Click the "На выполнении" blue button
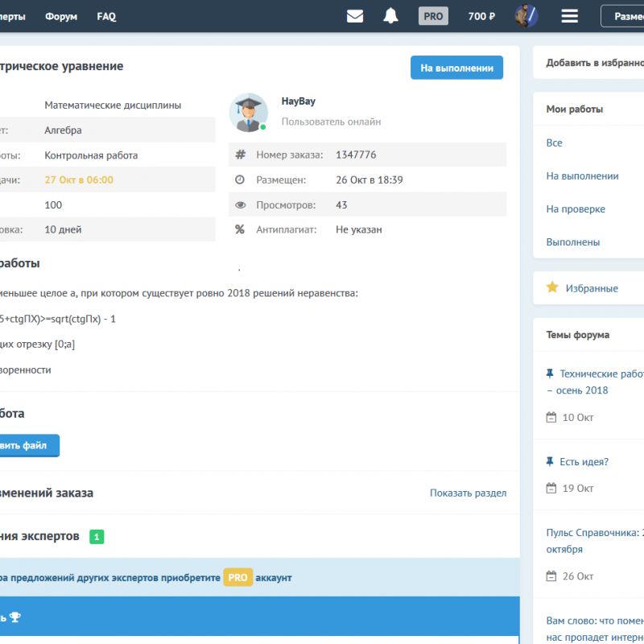The width and height of the screenshot is (644, 644). pyautogui.click(x=456, y=68)
